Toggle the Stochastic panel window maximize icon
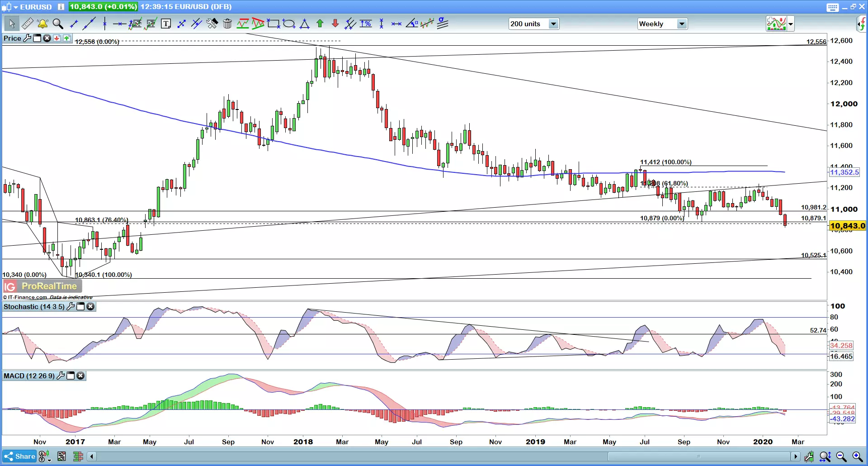 pos(80,307)
